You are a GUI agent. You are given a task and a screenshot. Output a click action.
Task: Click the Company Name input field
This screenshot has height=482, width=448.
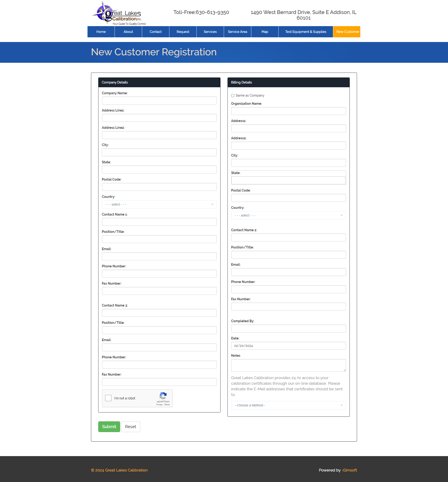coord(159,101)
